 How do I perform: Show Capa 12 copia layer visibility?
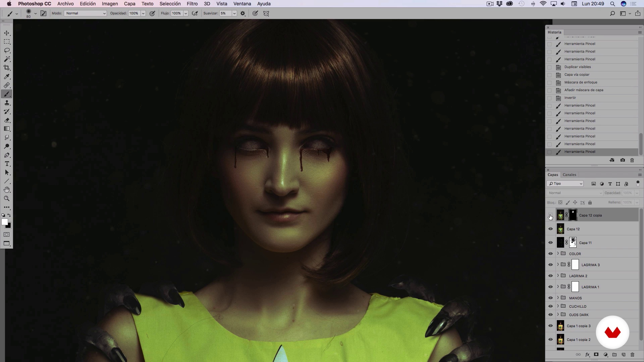coord(550,215)
